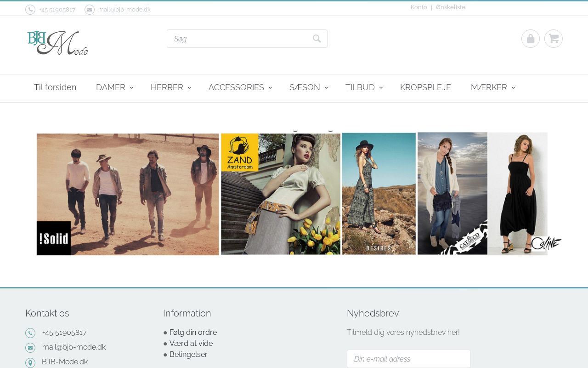Viewport: 588px width, 368px height.
Task: Click BJB-Mode.dk text under Kontakt os
Action: pyautogui.click(x=65, y=362)
